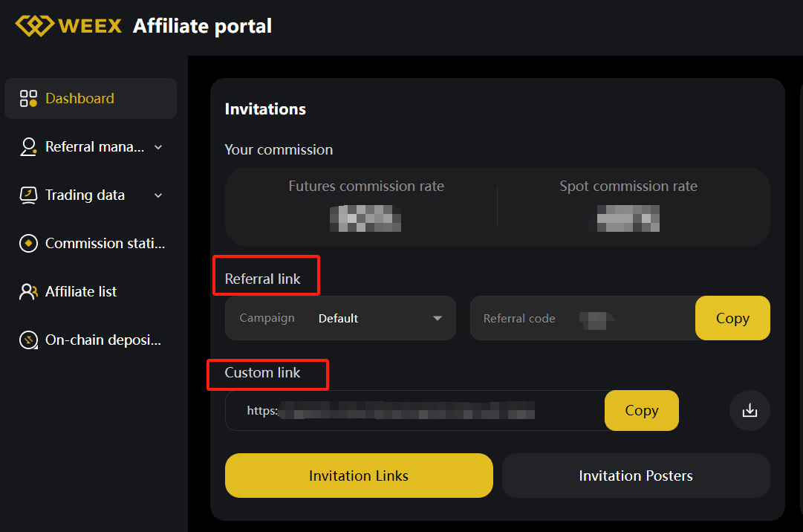Click the Commission statistics diamond icon
The width and height of the screenshot is (803, 532).
pyautogui.click(x=28, y=243)
